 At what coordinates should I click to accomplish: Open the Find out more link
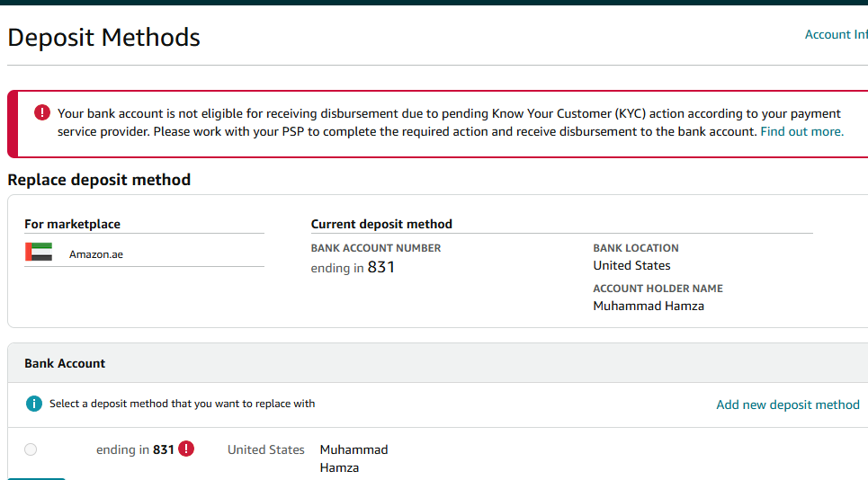pyautogui.click(x=801, y=131)
